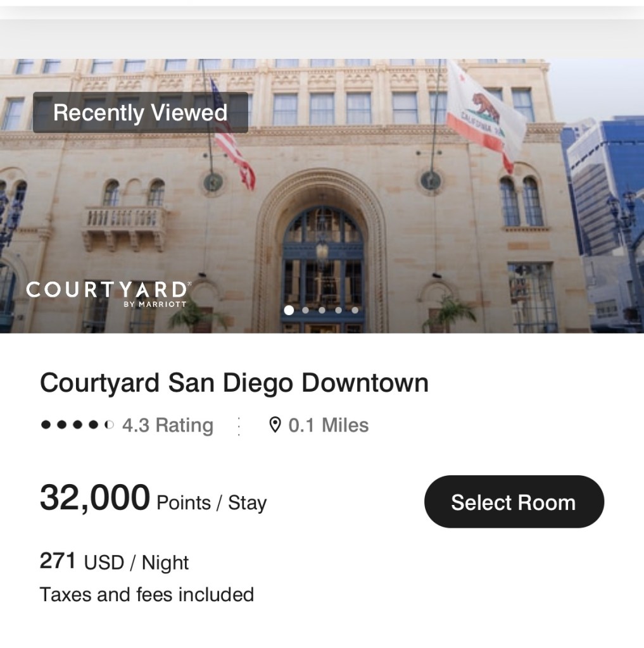Screen dimensions: 644x648
Task: Open the 4.3 Rating reviews text
Action: click(x=168, y=425)
